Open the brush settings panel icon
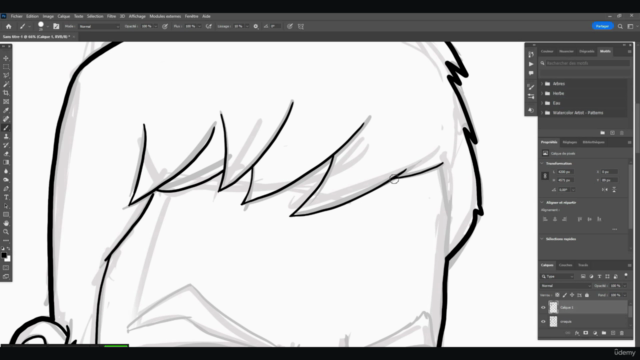The image size is (640, 360). (56, 27)
